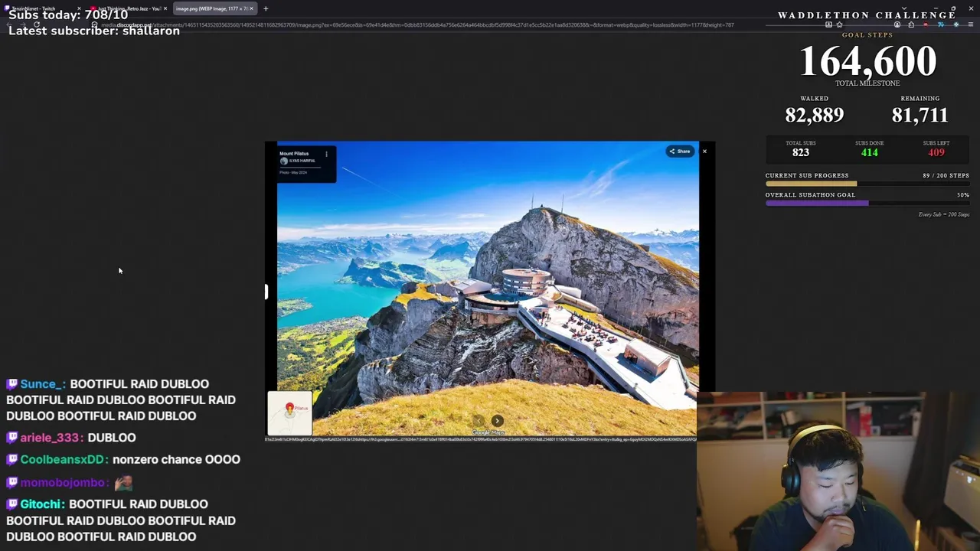The image size is (980, 551).
Task: Click the Google Maps logo under photo
Action: click(x=488, y=432)
